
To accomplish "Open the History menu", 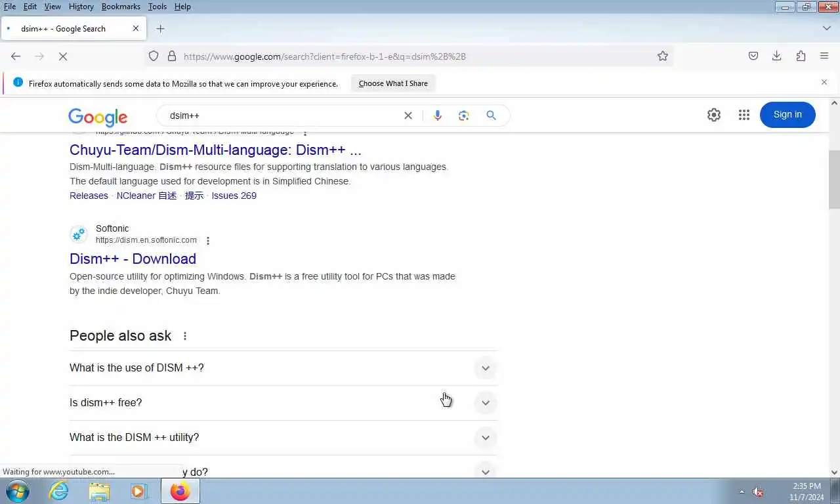I will (81, 7).
